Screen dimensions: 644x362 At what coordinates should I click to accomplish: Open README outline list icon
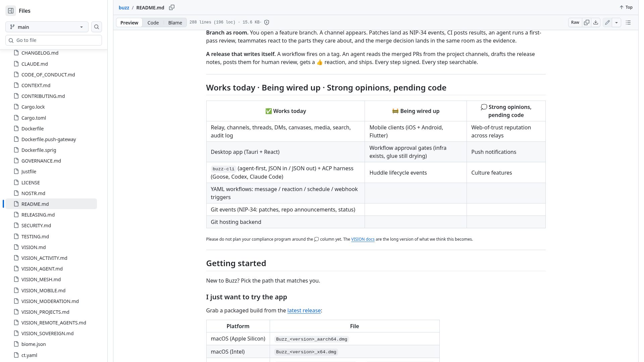coord(628,22)
